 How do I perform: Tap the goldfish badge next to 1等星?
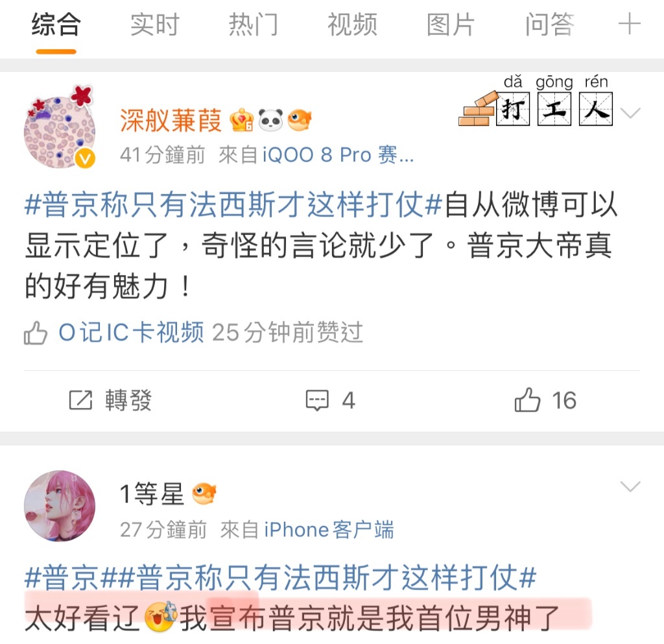(x=204, y=494)
